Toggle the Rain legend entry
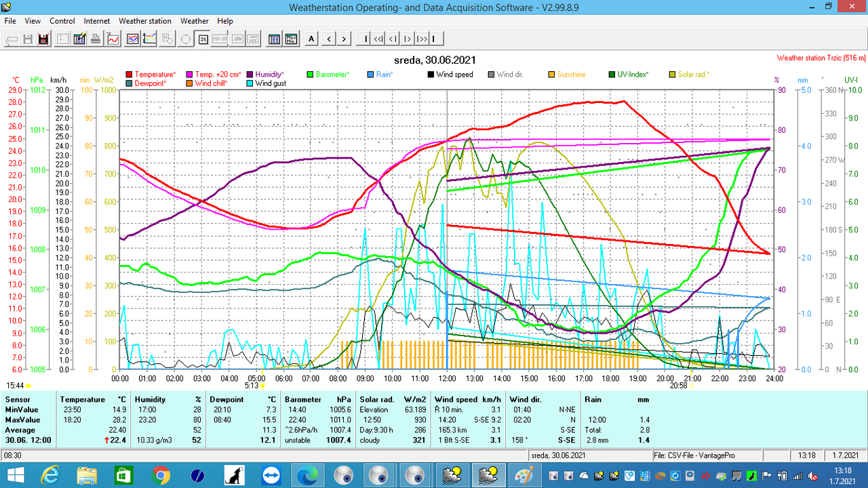 coord(380,75)
